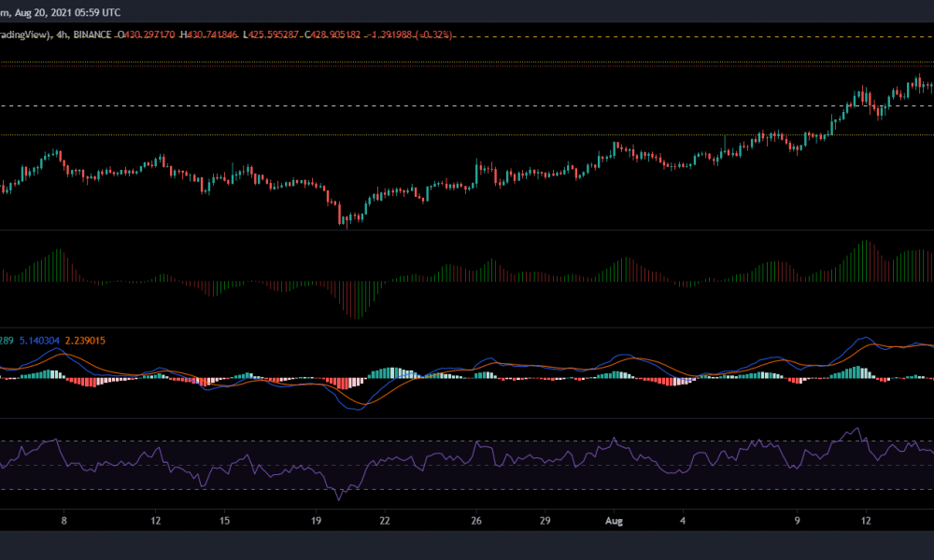934x560 pixels.
Task: Click the time axis label 8
Action: (64, 521)
